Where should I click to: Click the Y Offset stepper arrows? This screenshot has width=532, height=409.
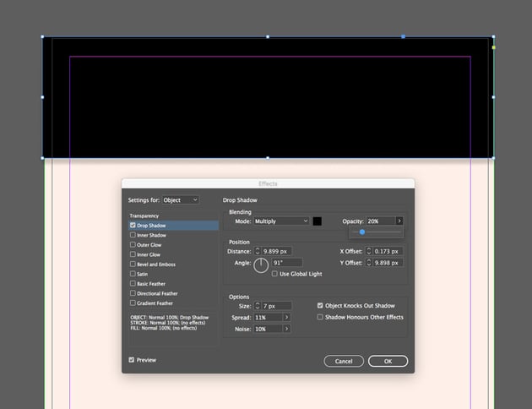(369, 263)
